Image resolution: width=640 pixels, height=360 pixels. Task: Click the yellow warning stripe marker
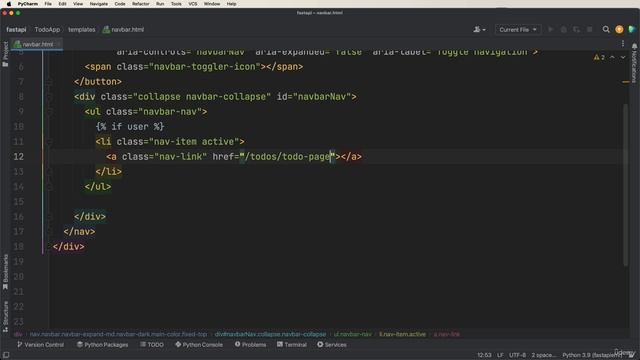click(626, 82)
